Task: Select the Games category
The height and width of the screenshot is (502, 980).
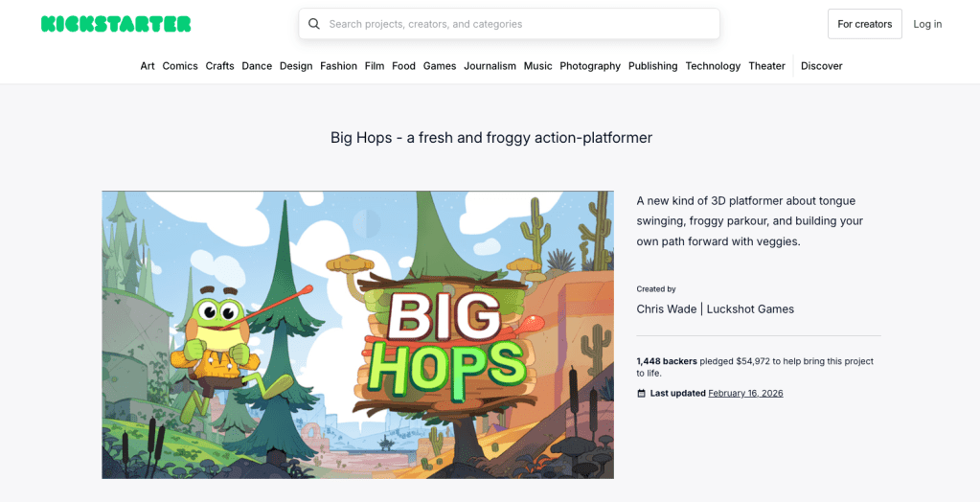Action: click(440, 66)
